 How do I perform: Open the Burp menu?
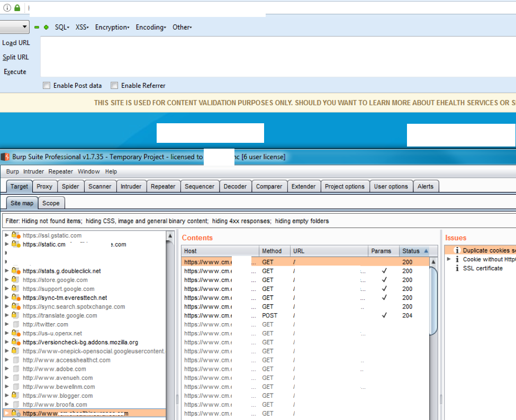pyautogui.click(x=13, y=171)
